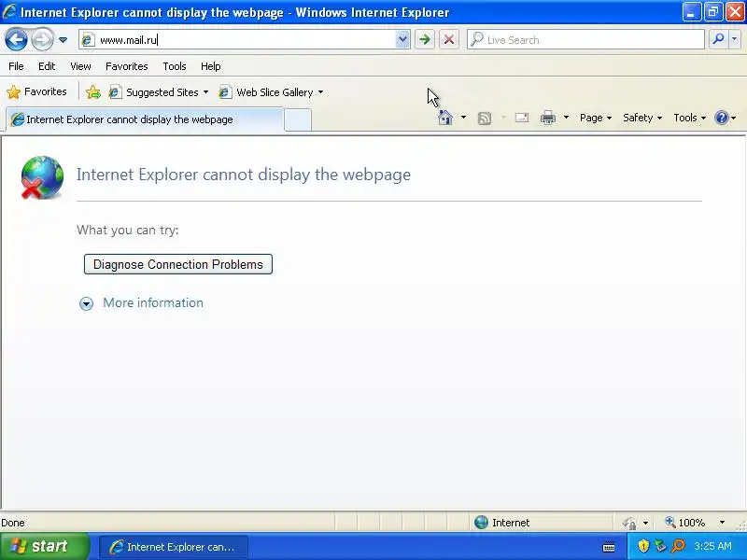Screen dimensions: 747x560
Task: Open the Web Slice Gallery link
Action: click(x=271, y=92)
